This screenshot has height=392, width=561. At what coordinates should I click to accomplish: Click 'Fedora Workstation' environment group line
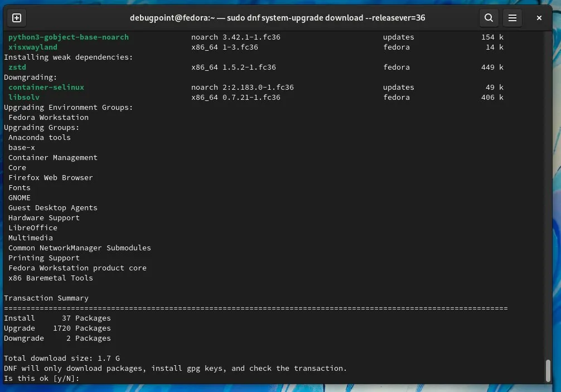49,117
